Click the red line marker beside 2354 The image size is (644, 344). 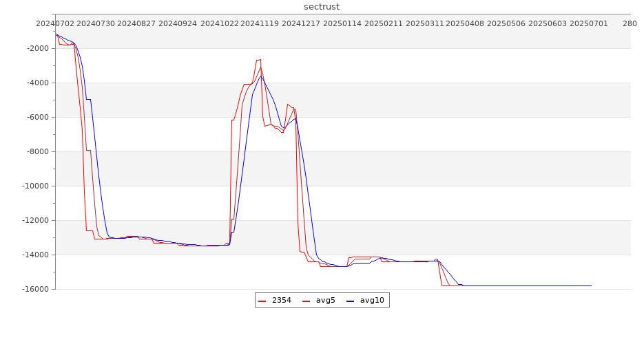click(x=262, y=301)
